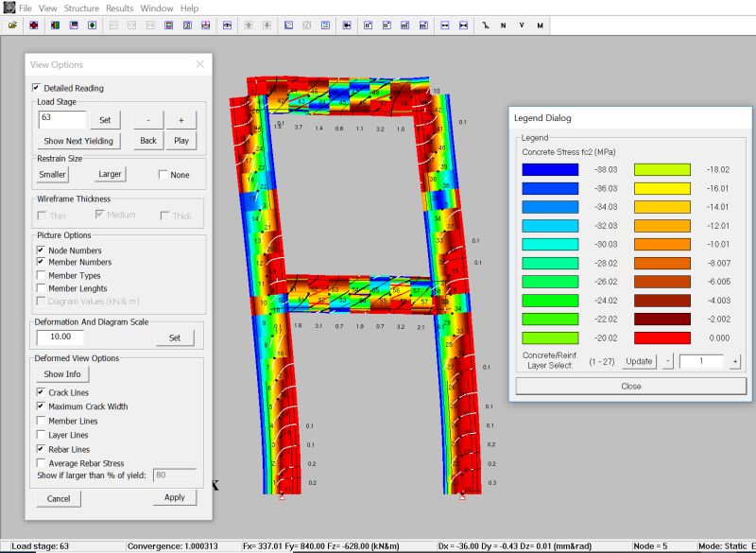
Task: Open the Help menu
Action: click(190, 9)
